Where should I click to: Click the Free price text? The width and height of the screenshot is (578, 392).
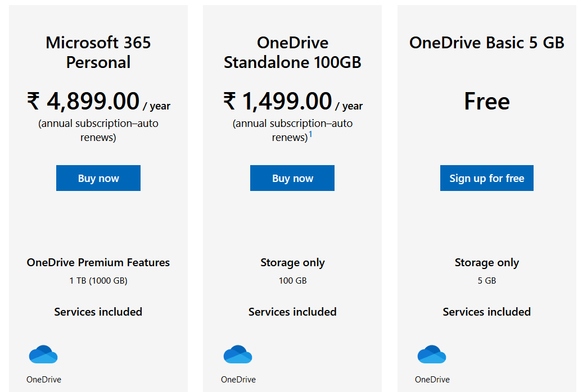tap(486, 101)
